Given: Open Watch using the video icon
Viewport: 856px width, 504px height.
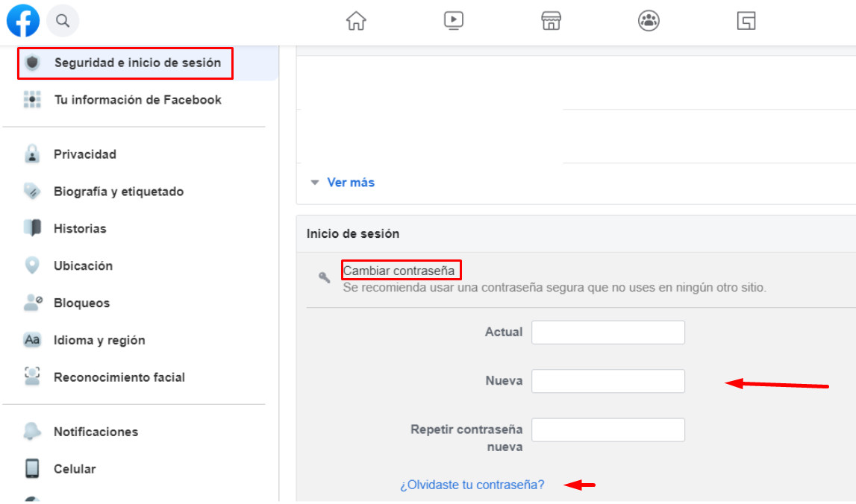Looking at the screenshot, I should [454, 22].
